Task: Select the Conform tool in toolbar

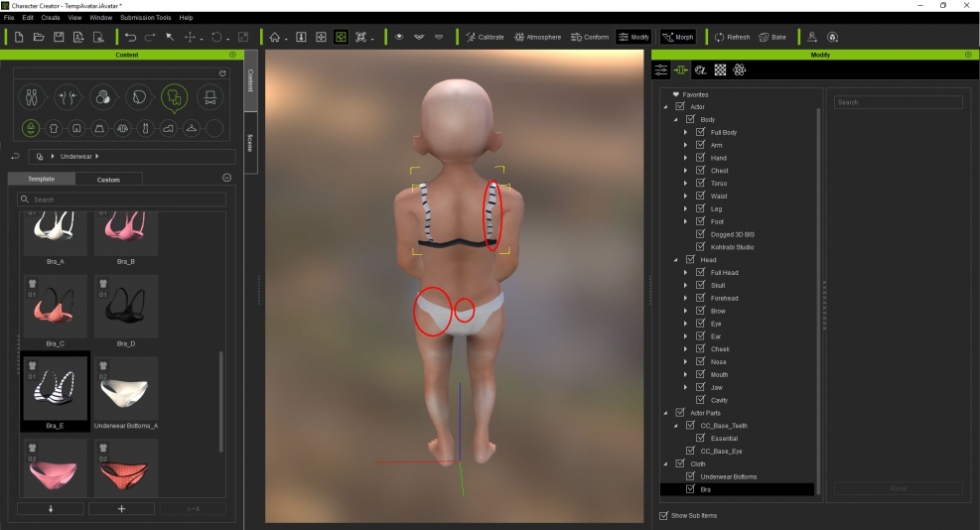Action: point(590,37)
